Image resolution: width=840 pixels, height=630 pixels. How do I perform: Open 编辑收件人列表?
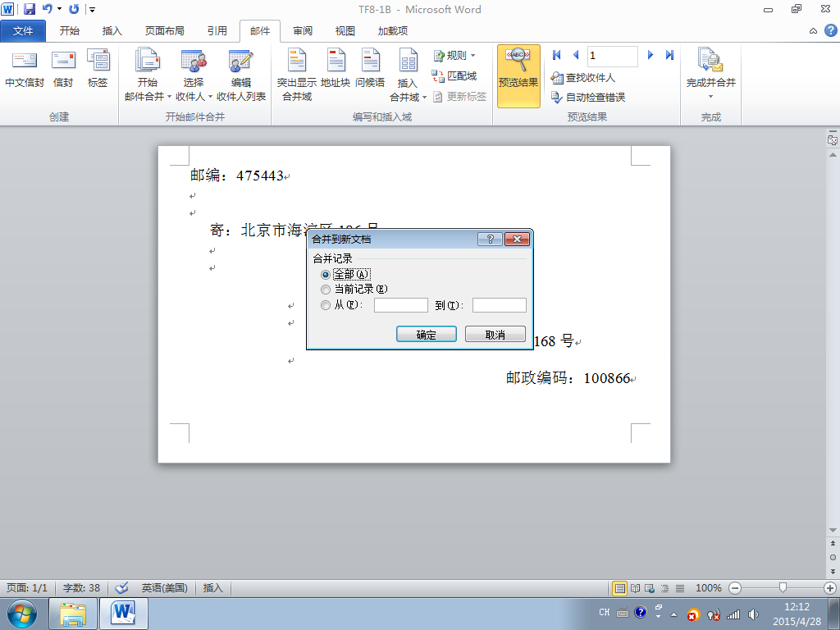click(241, 75)
